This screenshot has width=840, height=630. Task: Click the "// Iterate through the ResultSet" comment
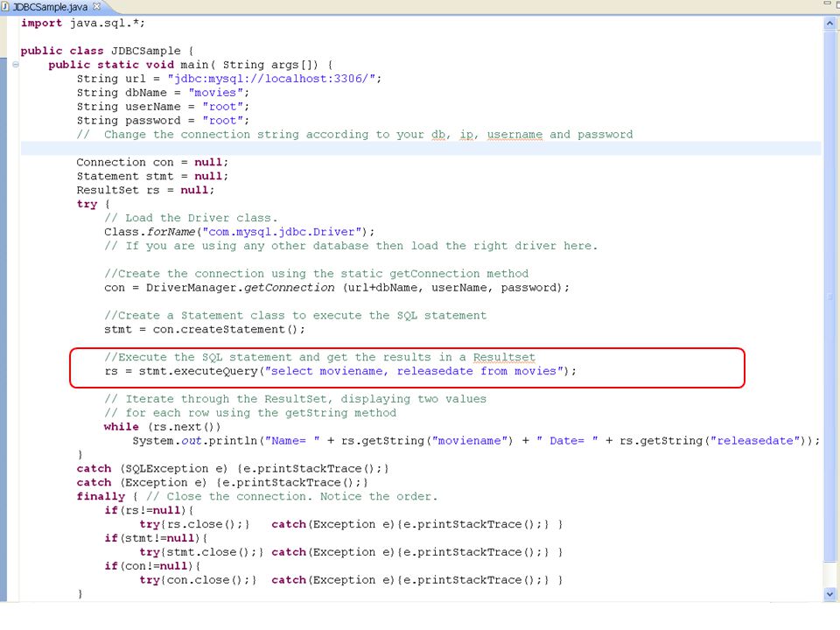[296, 399]
